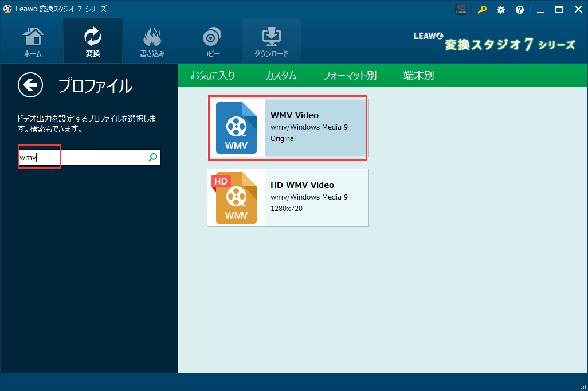588x391 pixels.
Task: Click inside the wmv search field
Action: point(86,157)
